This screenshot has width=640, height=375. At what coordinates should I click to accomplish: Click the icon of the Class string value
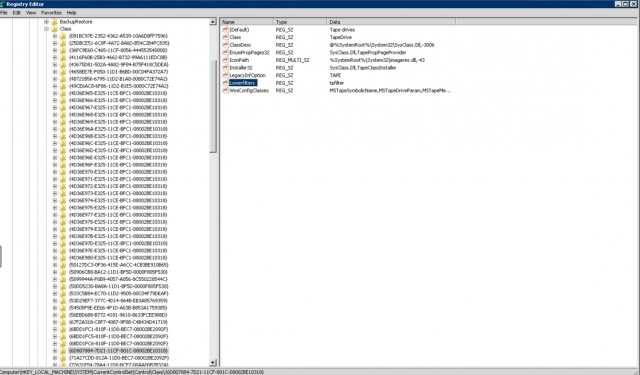pyautogui.click(x=225, y=37)
